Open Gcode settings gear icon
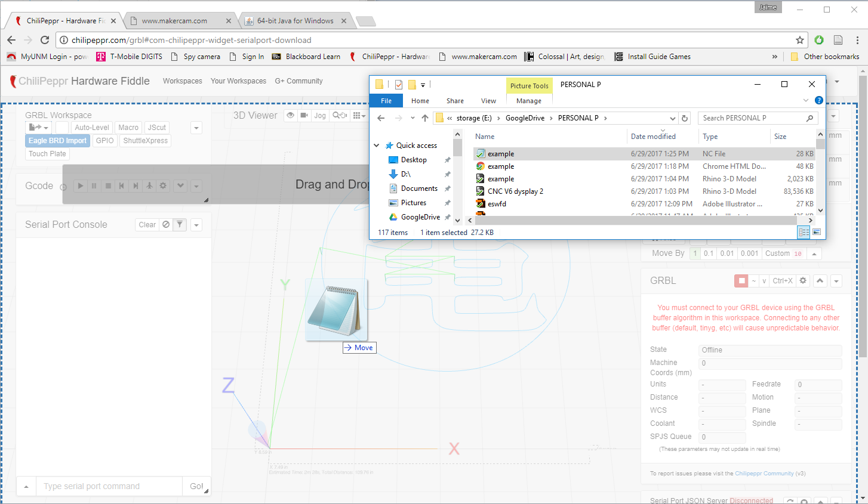 (x=163, y=186)
